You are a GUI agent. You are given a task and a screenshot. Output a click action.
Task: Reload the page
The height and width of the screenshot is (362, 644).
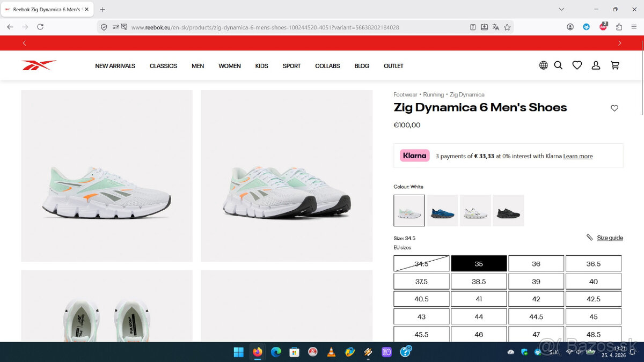(40, 27)
